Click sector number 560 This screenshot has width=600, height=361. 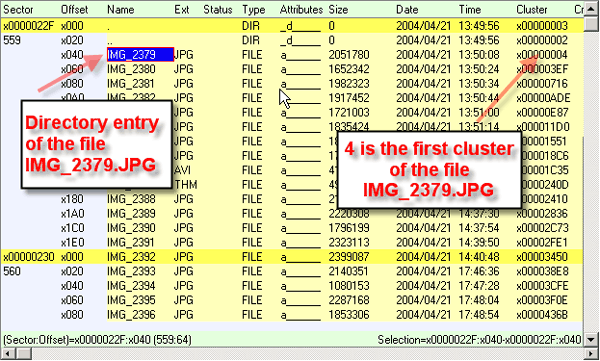tap(12, 271)
